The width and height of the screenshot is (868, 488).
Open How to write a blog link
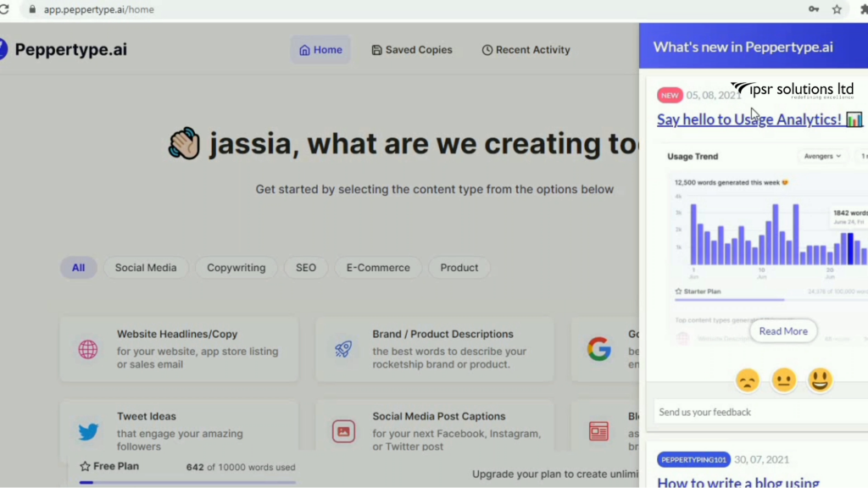pyautogui.click(x=738, y=482)
